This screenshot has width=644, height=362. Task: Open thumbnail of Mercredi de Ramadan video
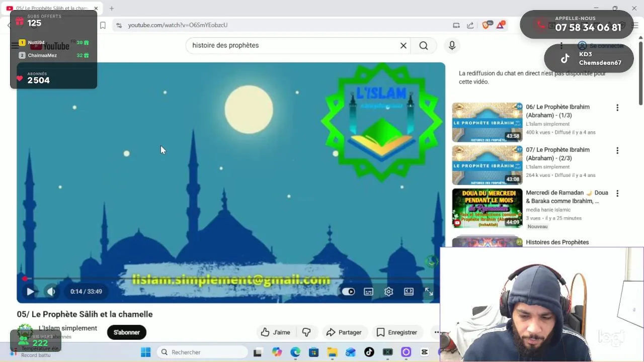point(487,208)
